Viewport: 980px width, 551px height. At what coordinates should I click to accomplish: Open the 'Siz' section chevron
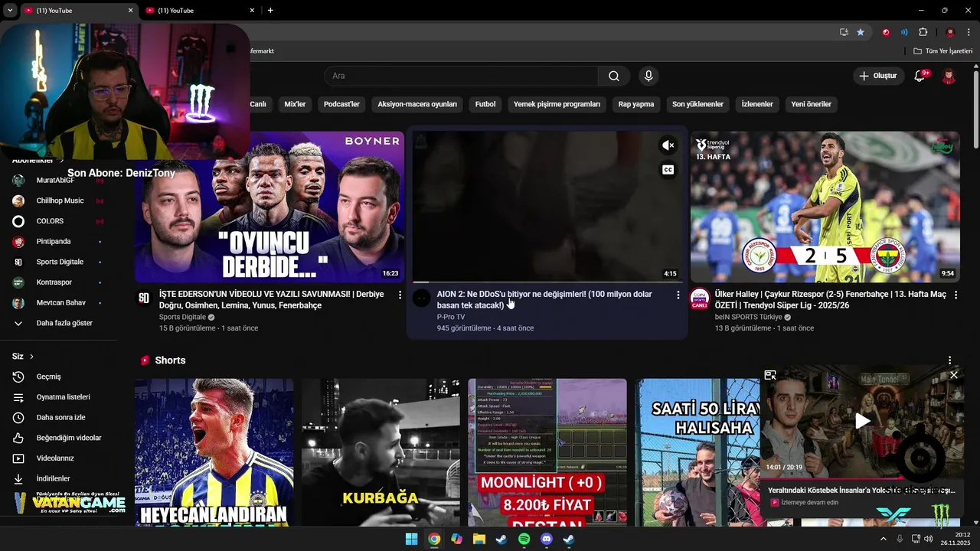coord(31,357)
